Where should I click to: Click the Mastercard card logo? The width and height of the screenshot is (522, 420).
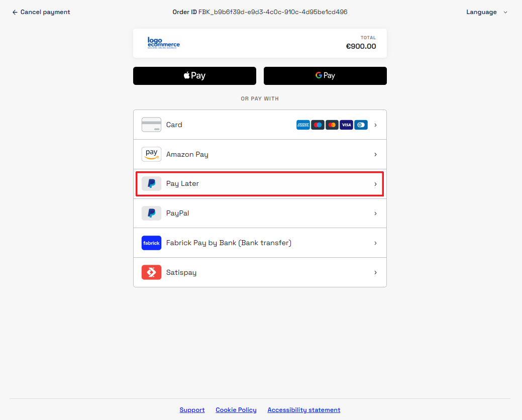(x=332, y=125)
